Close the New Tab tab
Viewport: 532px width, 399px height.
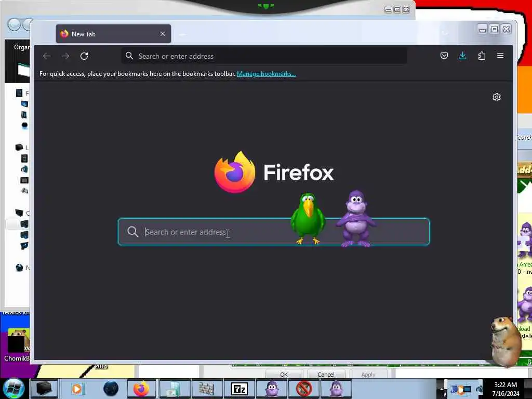click(x=163, y=34)
